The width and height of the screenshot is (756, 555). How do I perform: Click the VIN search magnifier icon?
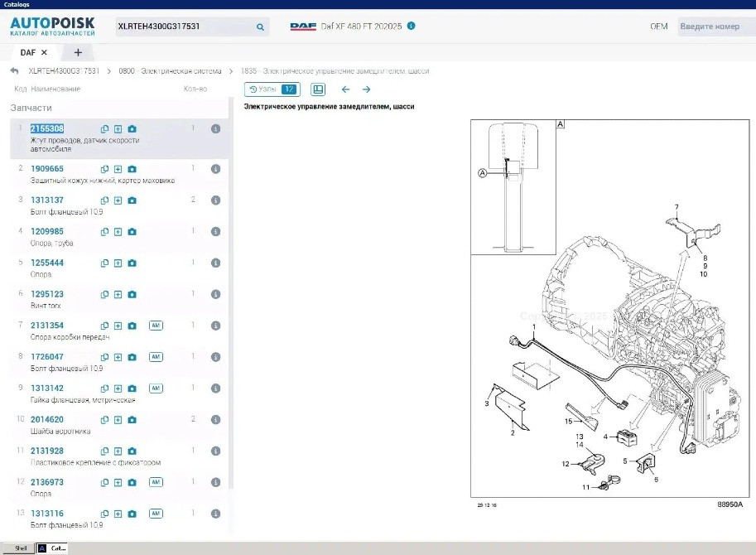(x=260, y=27)
